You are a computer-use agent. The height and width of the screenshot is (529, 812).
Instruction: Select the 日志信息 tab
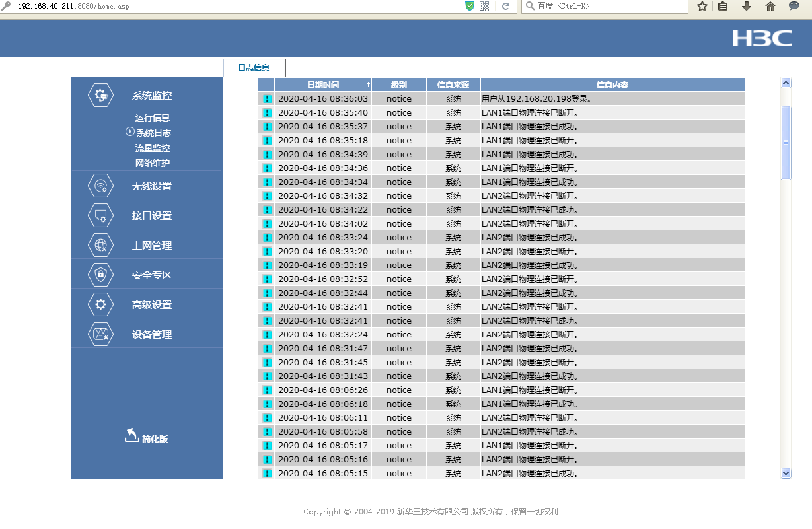click(x=254, y=67)
